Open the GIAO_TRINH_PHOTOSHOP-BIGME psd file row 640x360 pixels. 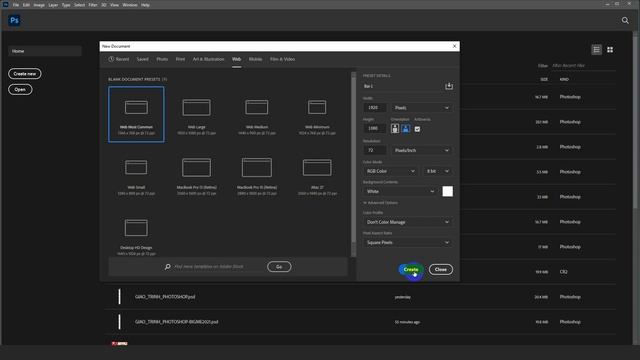pos(359,322)
